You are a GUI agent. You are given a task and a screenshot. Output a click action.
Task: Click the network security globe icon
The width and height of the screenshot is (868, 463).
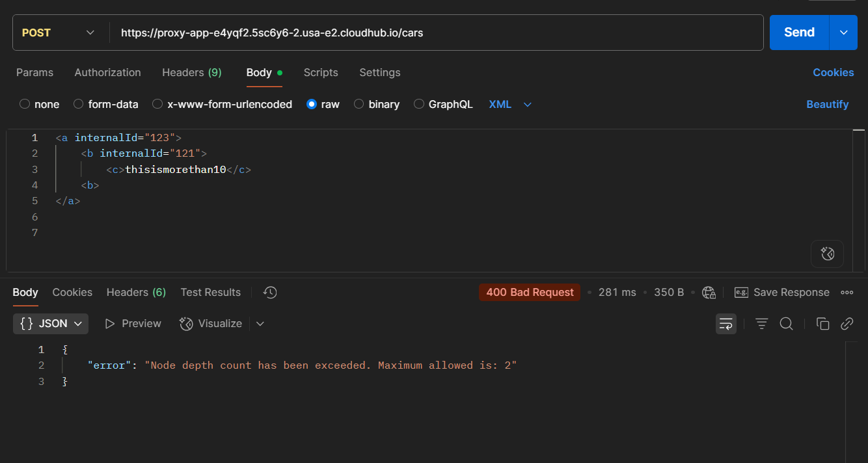click(709, 292)
